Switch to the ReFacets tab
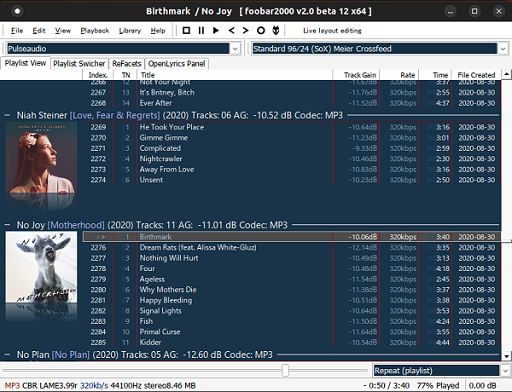 (127, 64)
